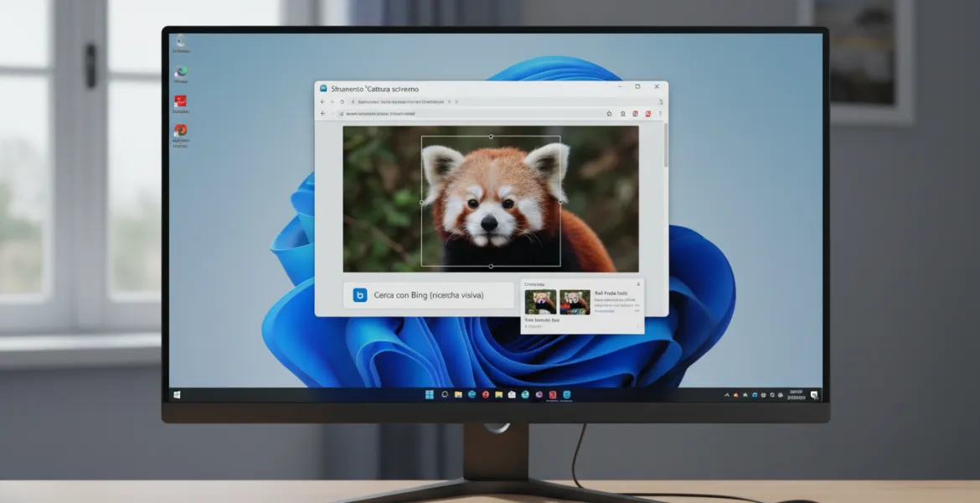The width and height of the screenshot is (980, 503).
Task: Select the first red panda result thumbnail
Action: [540, 302]
